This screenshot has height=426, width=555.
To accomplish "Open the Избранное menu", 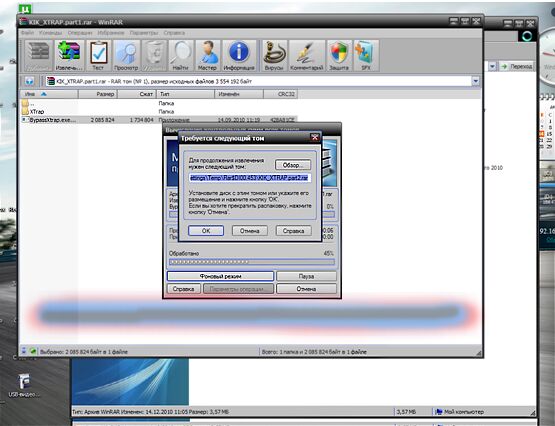I will (x=111, y=33).
